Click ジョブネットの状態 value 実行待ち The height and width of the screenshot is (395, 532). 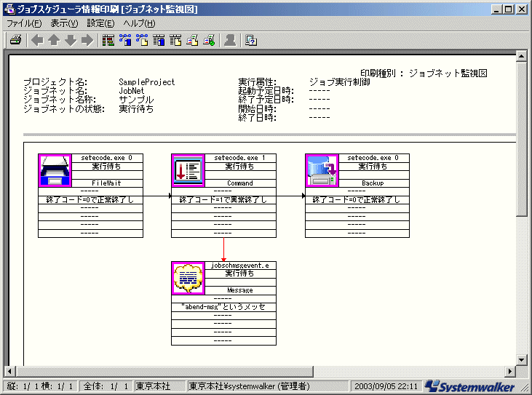(x=136, y=109)
